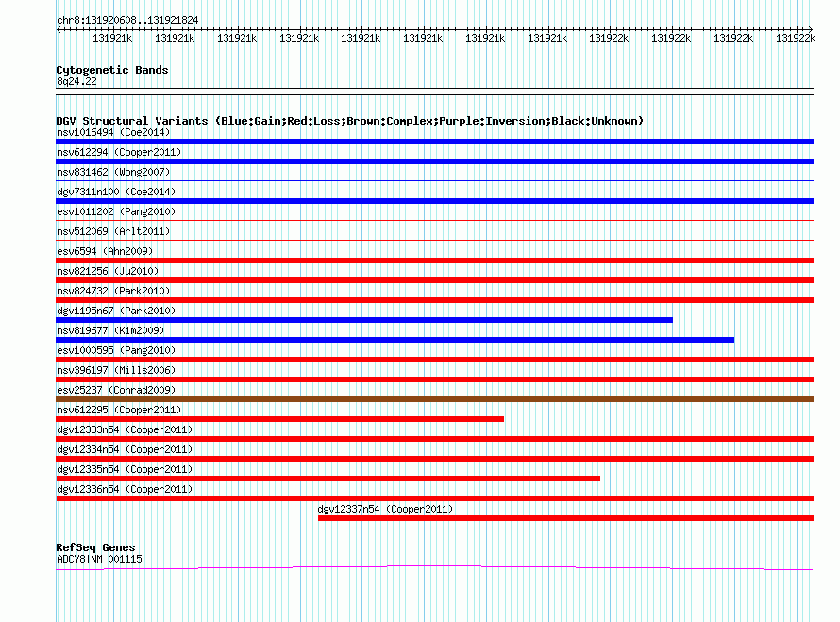Click the chromosome coordinate ruler axis
The width and height of the screenshot is (840, 622).
pyautogui.click(x=434, y=29)
